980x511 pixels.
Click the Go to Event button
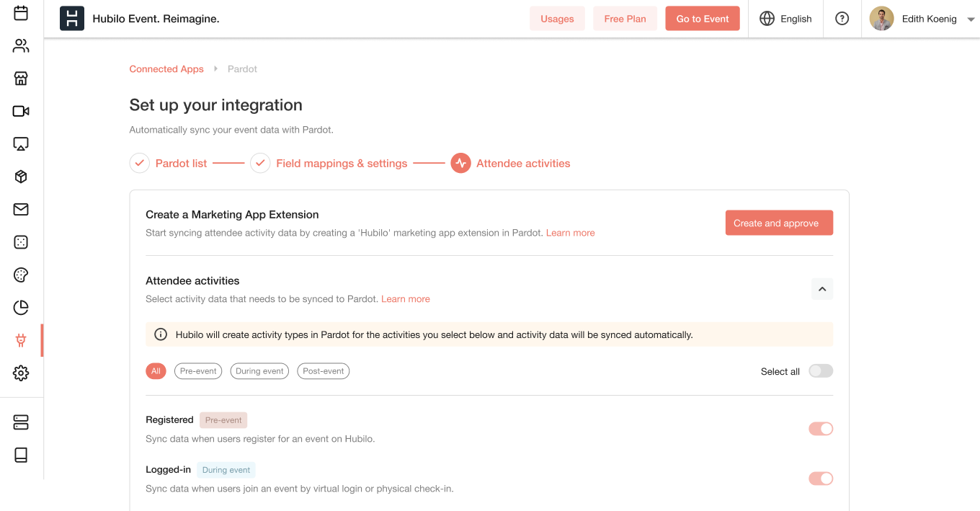703,19
